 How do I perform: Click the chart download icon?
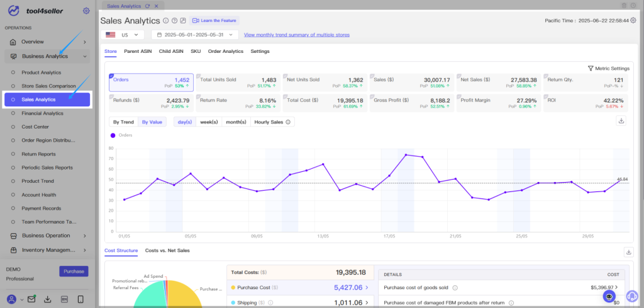pyautogui.click(x=621, y=121)
